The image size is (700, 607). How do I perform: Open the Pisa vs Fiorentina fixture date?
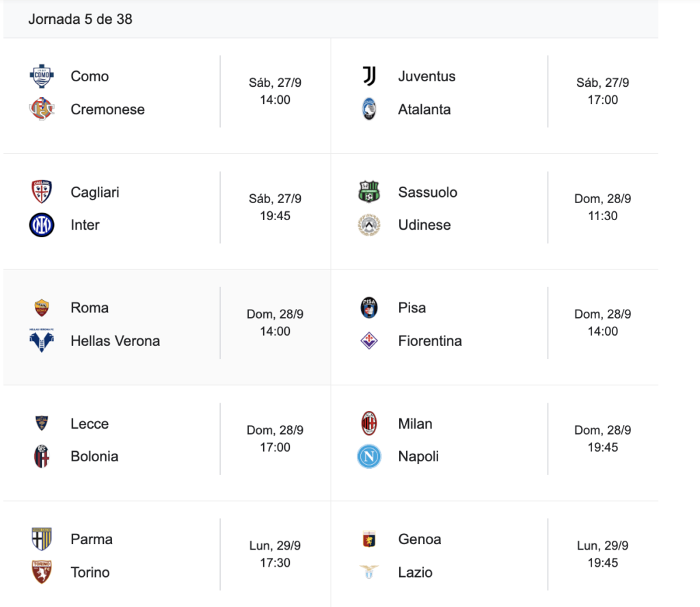(x=602, y=314)
